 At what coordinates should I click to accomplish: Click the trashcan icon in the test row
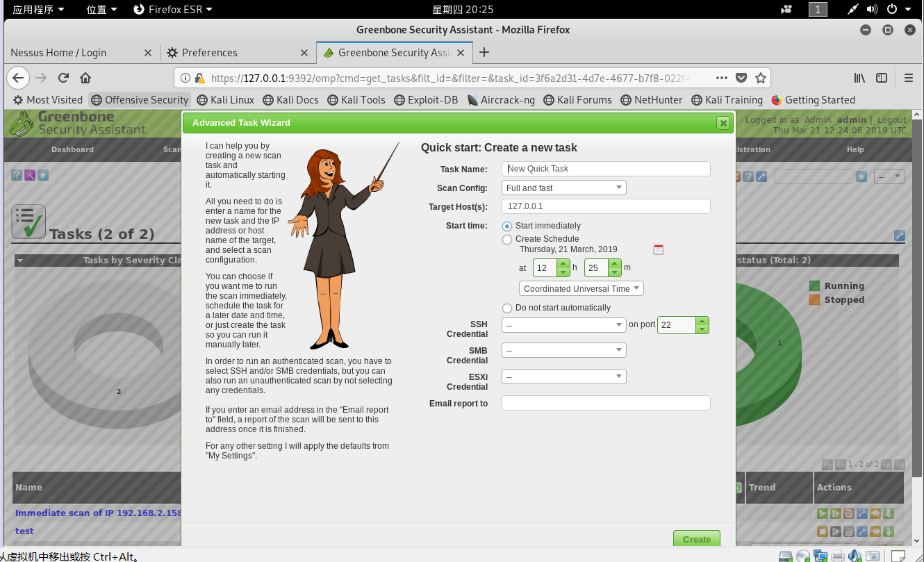(x=849, y=531)
